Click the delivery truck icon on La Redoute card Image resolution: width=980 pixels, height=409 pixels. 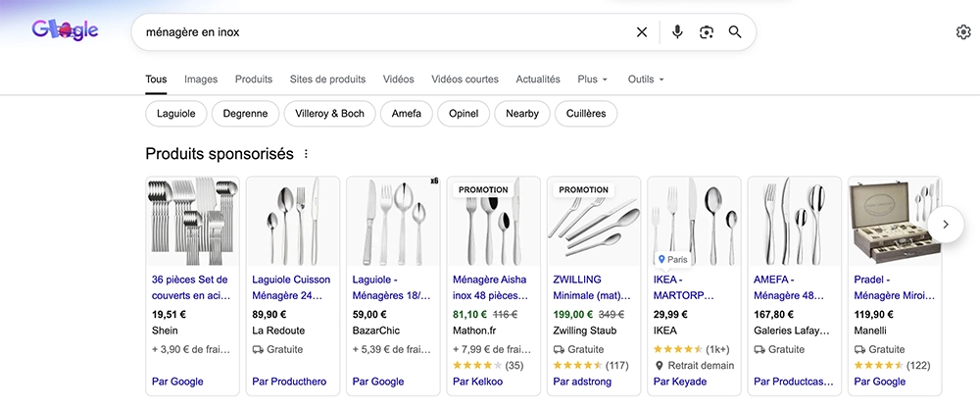tap(258, 349)
